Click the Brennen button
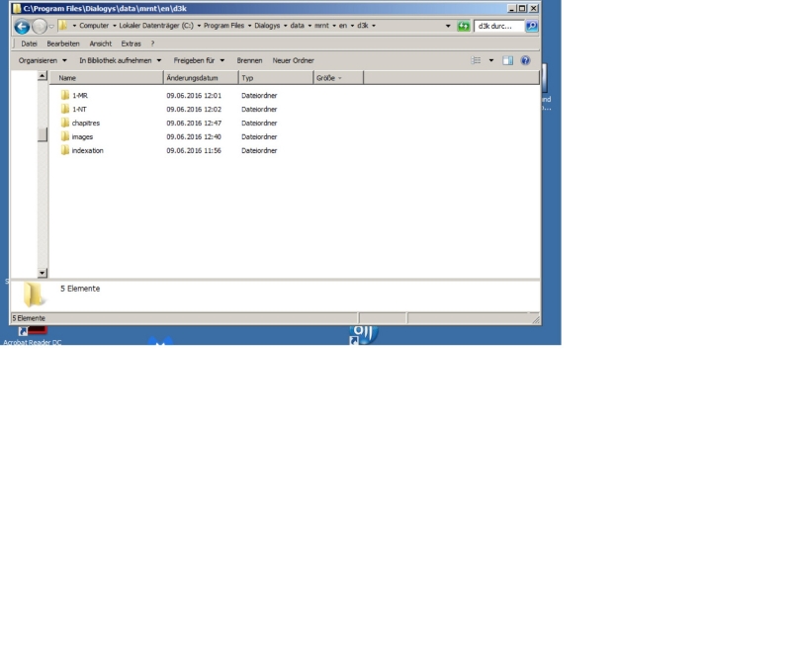The width and height of the screenshot is (791, 672). coord(249,60)
